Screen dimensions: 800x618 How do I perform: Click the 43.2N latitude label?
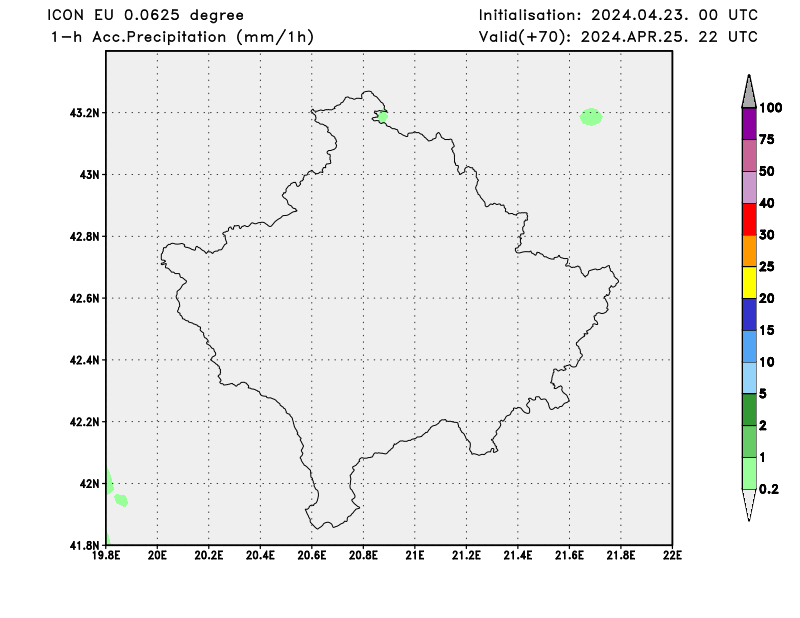(84, 113)
